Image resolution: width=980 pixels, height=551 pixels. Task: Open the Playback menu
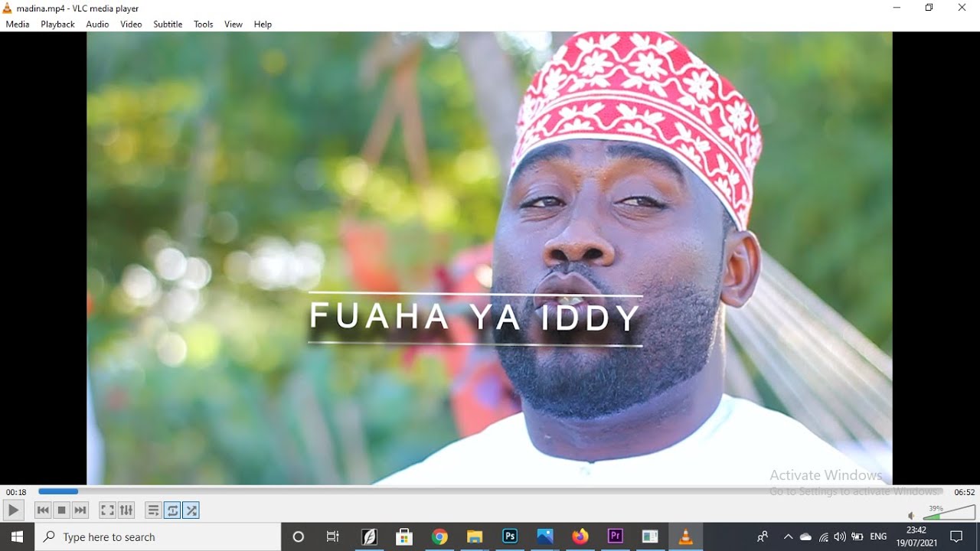tap(57, 24)
